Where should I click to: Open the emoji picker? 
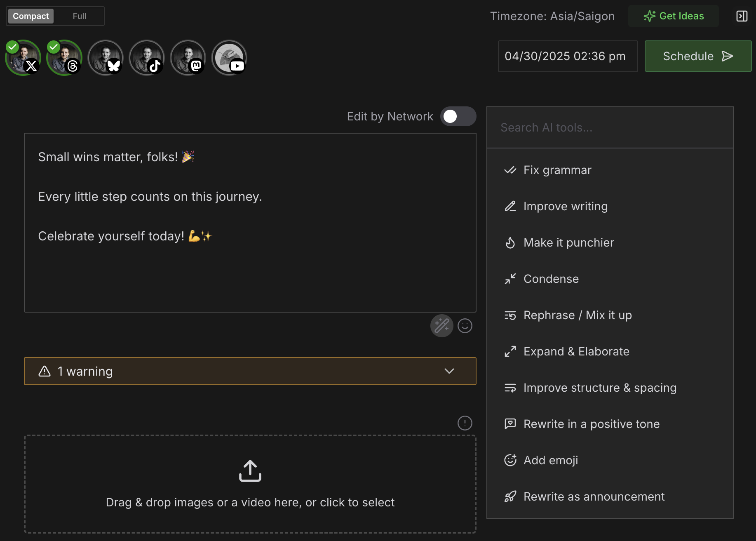(x=465, y=326)
